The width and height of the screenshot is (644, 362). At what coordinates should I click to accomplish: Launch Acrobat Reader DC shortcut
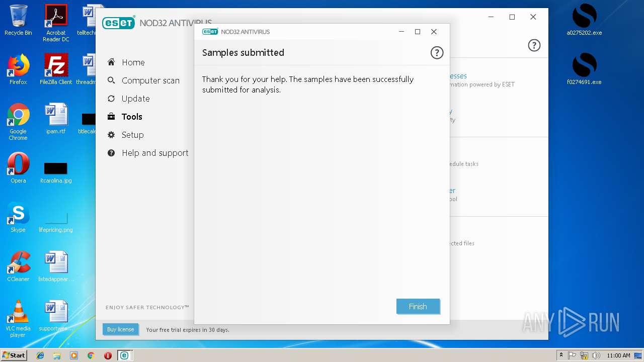(x=56, y=23)
